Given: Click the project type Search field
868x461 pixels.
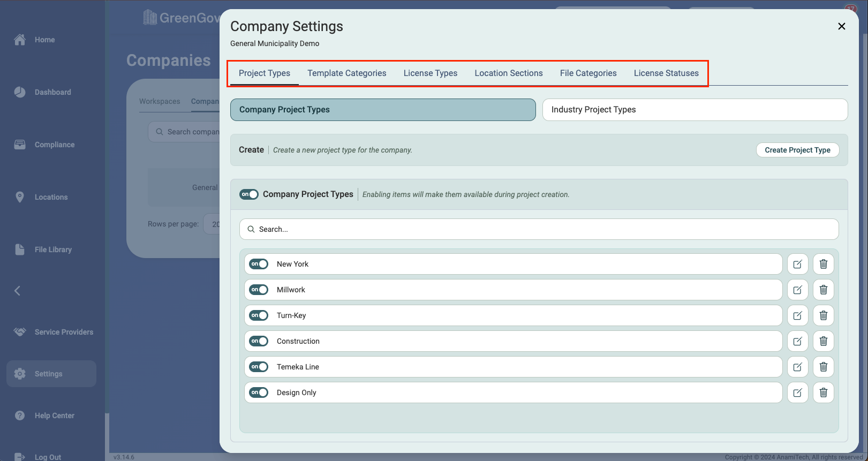Looking at the screenshot, I should coord(539,229).
